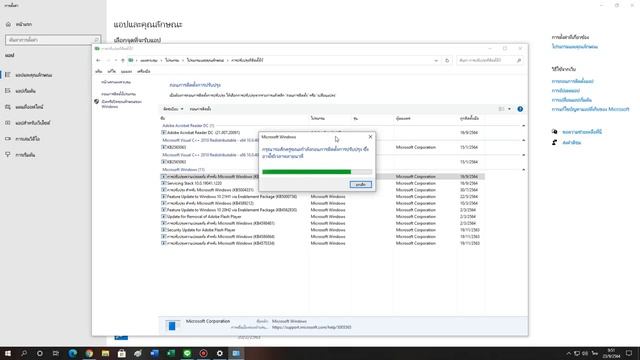This screenshot has height=360, width=640.
Task: Select Adobe Acrobat Reader DC (21.007.20091) row
Action: 322,133
